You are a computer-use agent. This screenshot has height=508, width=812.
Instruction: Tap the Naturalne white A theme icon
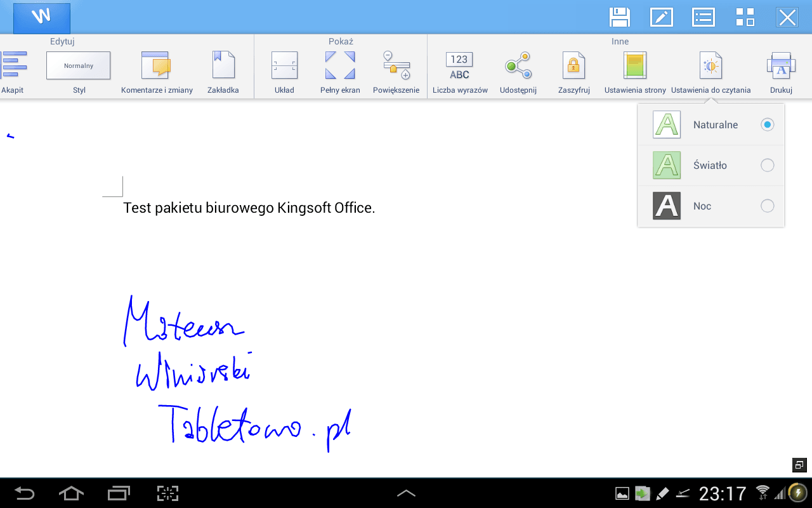click(667, 124)
